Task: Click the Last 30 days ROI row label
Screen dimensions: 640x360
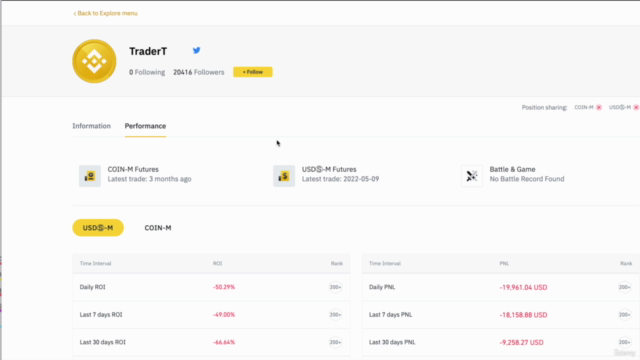Action: [102, 342]
